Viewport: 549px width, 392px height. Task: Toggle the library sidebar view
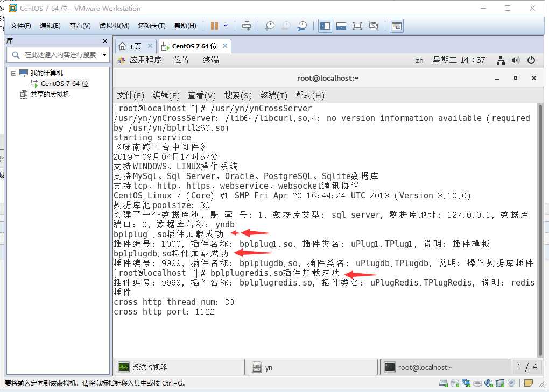click(325, 26)
